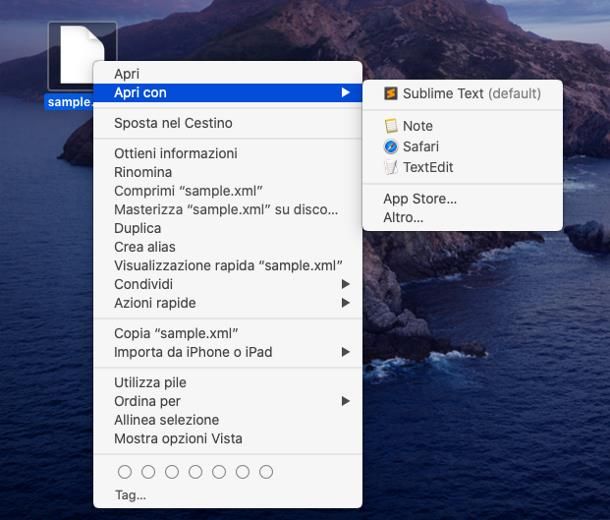
Task: Choose Rinomina menu entry
Action: pos(228,172)
